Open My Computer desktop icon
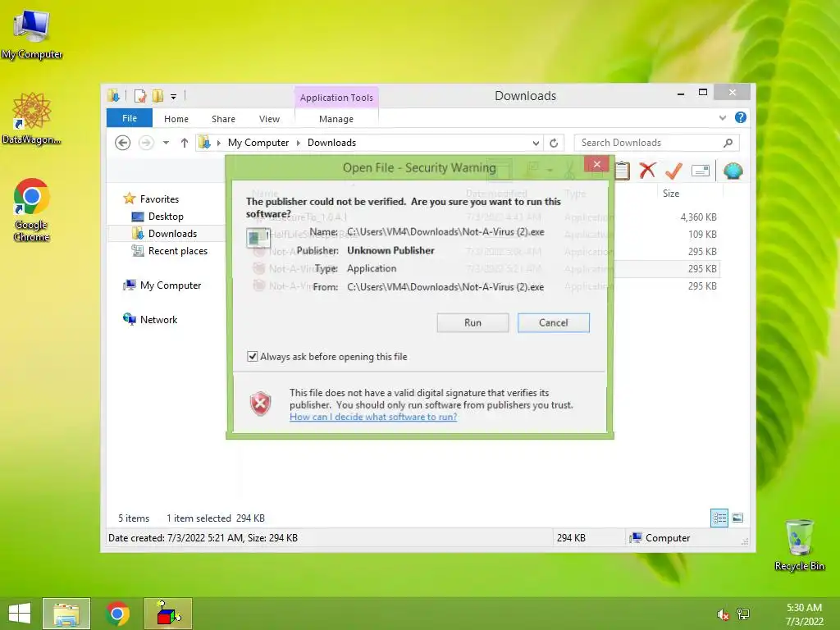The height and width of the screenshot is (630, 840). [x=32, y=34]
